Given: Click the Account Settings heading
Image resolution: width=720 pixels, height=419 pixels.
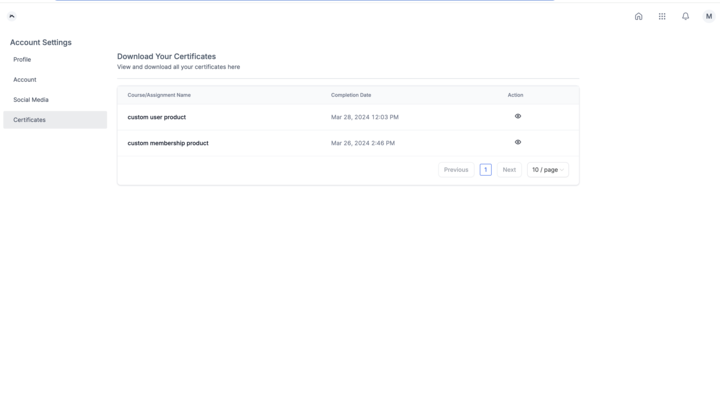Looking at the screenshot, I should (x=41, y=42).
